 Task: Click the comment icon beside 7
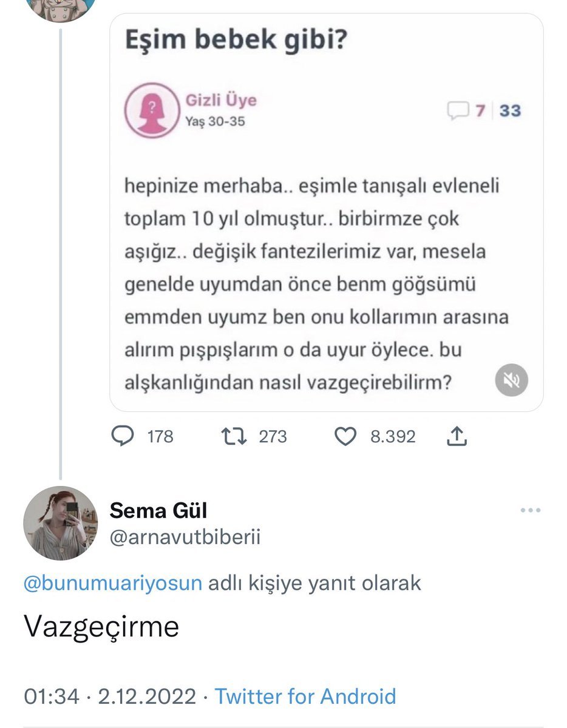pos(458,110)
